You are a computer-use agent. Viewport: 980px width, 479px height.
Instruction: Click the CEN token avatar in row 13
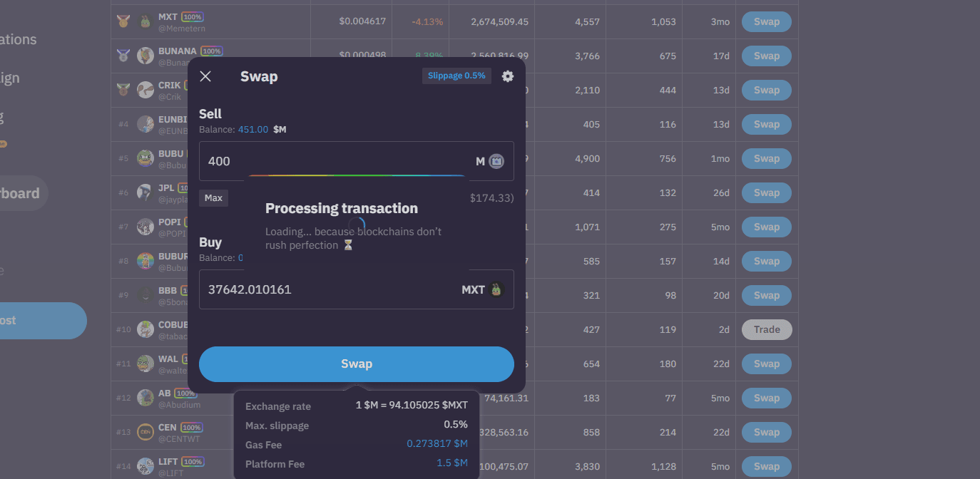click(146, 432)
